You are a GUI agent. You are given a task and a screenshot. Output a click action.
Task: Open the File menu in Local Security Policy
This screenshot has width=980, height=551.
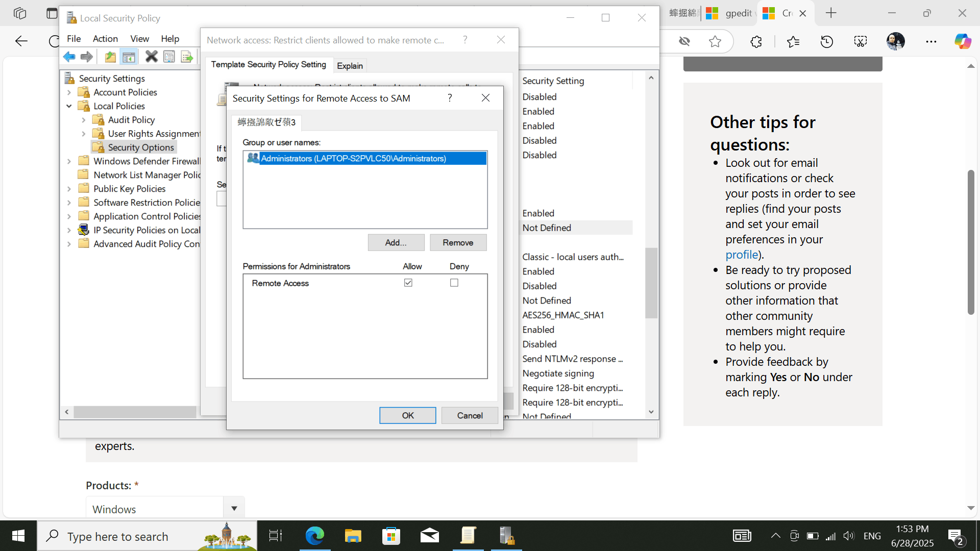[x=73, y=39]
